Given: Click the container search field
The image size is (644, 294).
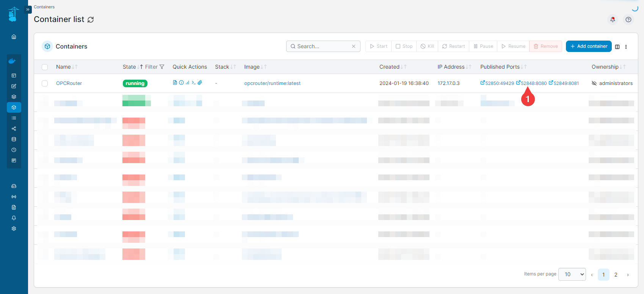Looking at the screenshot, I should tap(323, 46).
